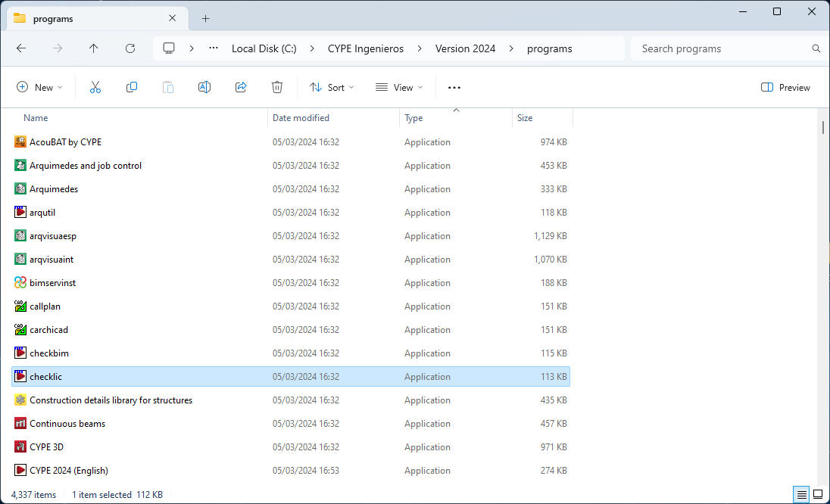Click the arqvisuaesp file icon

point(20,236)
